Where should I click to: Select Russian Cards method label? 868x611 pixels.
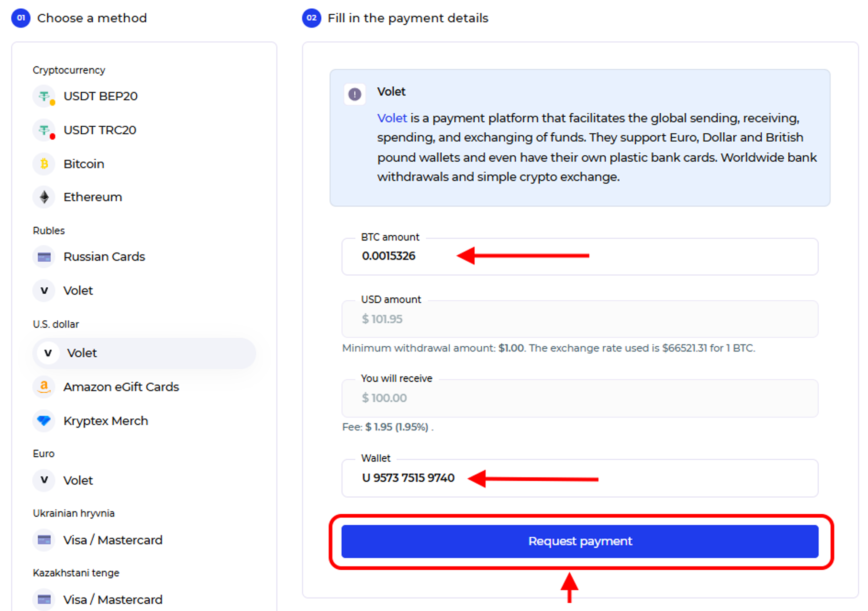point(104,257)
